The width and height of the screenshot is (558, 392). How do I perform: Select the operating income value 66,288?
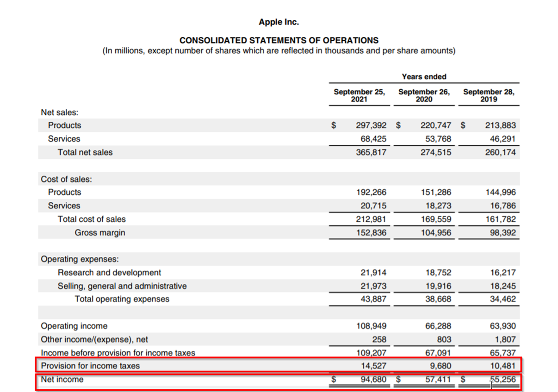(x=438, y=326)
